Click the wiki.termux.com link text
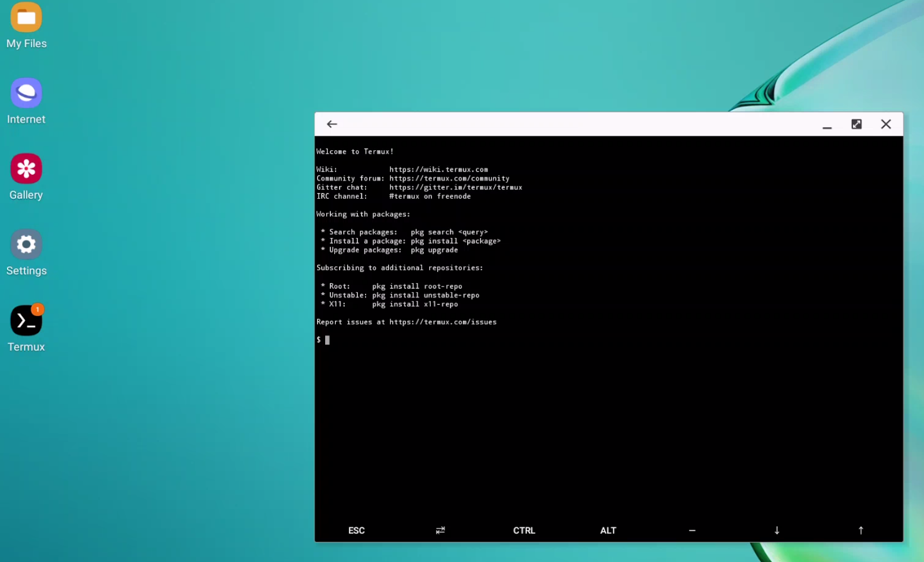This screenshot has width=924, height=562. click(438, 169)
